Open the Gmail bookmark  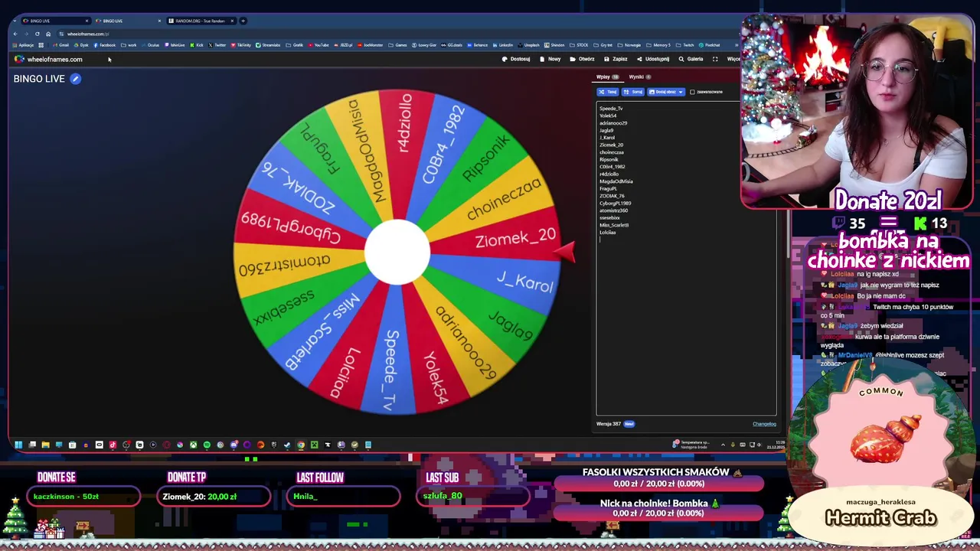point(60,45)
